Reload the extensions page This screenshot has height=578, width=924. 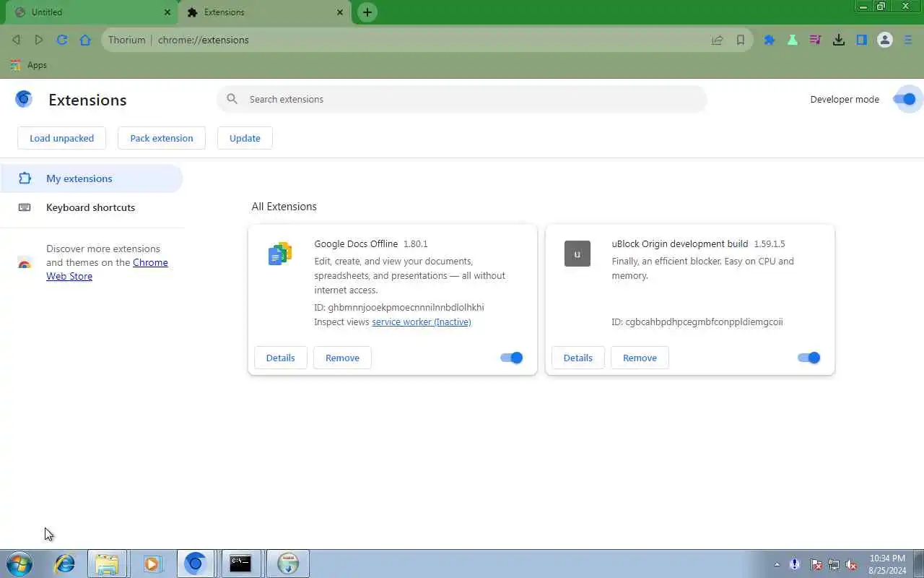62,40
